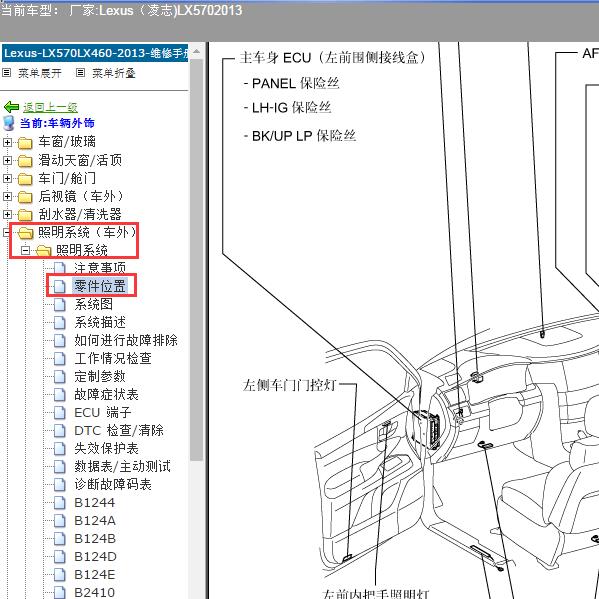
Task: Open the 故障症状表 page
Action: click(x=107, y=394)
